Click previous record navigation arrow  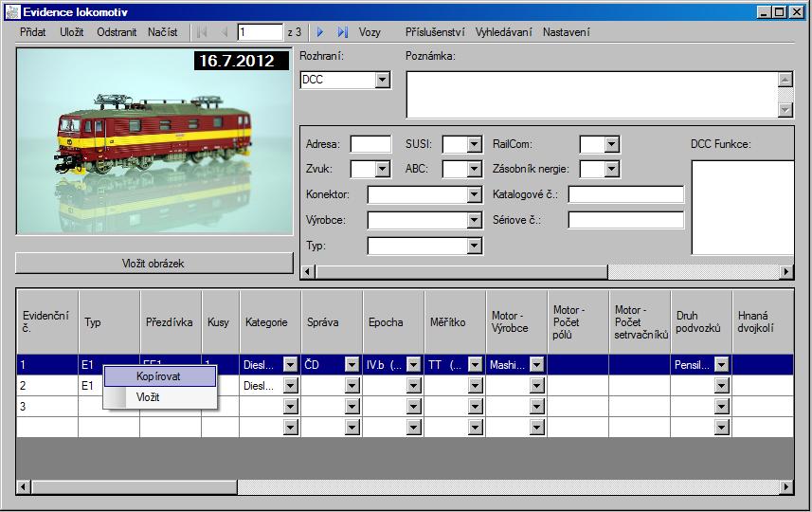(225, 32)
